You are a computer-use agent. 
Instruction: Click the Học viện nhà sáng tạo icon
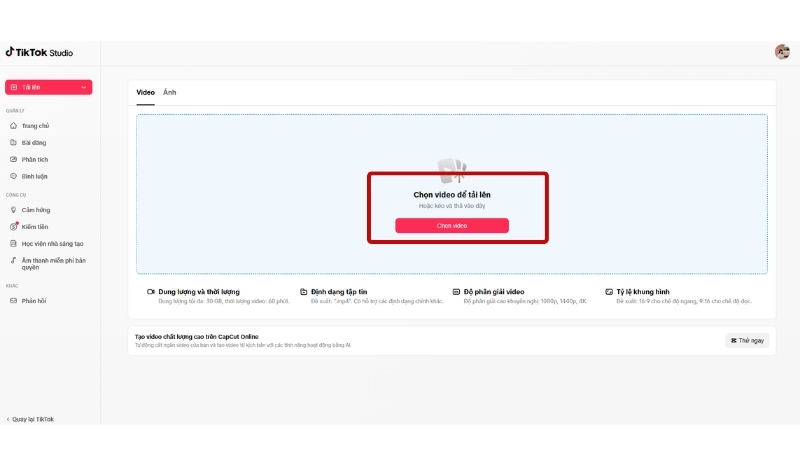[x=13, y=243]
